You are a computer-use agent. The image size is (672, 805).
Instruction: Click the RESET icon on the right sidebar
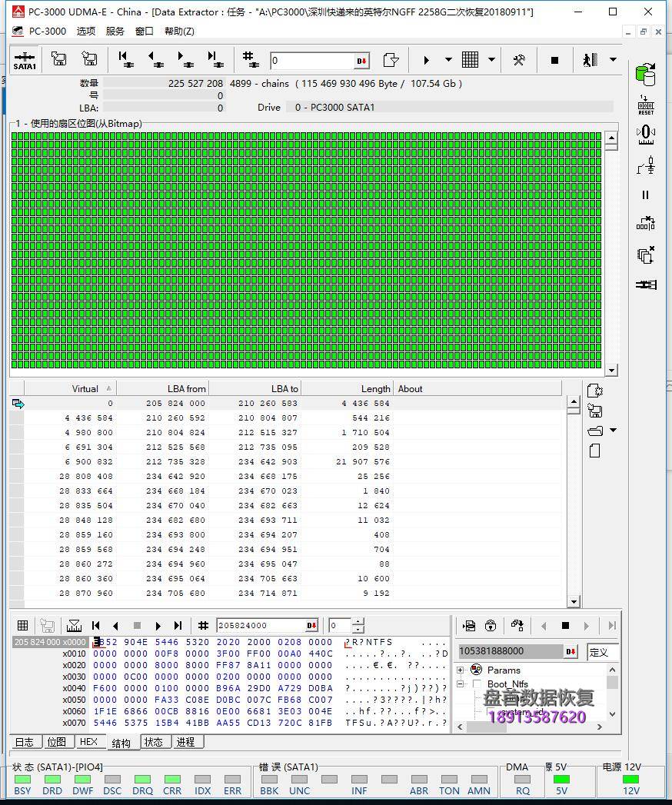[x=645, y=103]
